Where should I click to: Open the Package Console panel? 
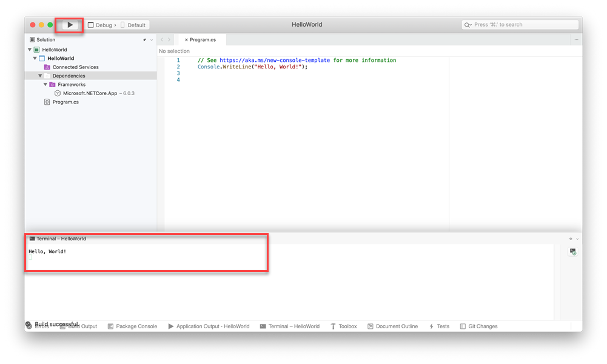[x=132, y=326]
